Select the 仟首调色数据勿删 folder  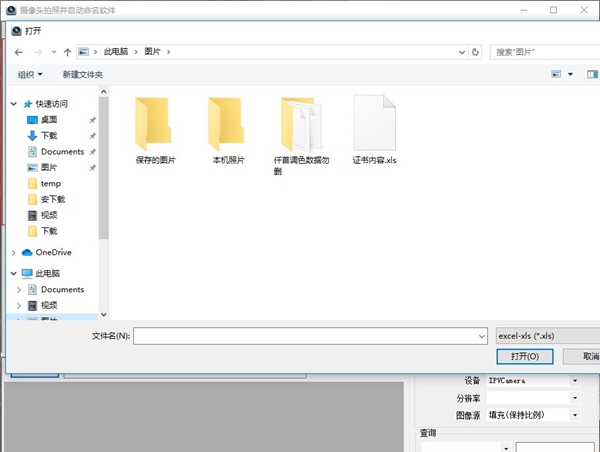tap(301, 136)
